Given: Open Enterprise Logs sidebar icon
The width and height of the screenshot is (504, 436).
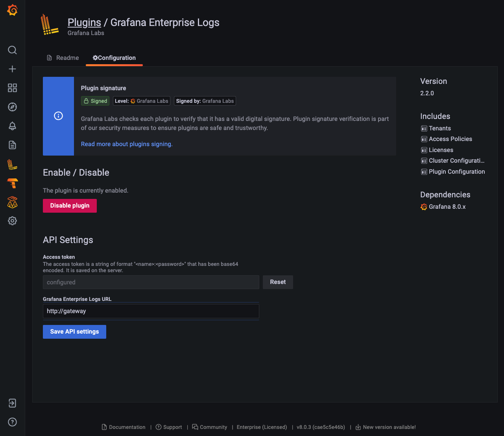Looking at the screenshot, I should point(13,165).
